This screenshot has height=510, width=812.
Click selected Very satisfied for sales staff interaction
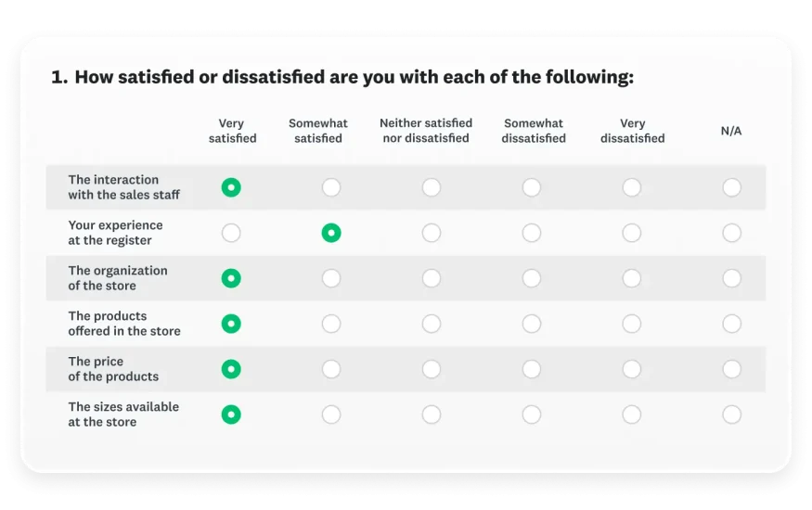tap(231, 188)
